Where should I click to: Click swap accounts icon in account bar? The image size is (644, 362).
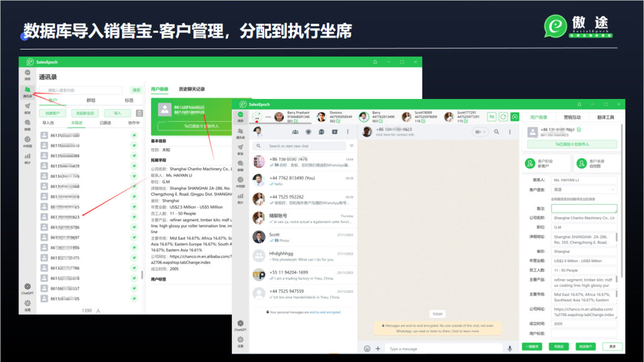point(491,117)
